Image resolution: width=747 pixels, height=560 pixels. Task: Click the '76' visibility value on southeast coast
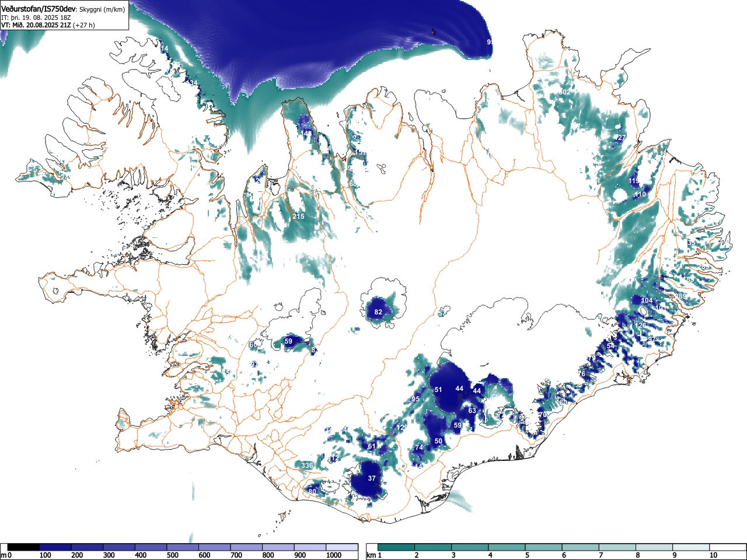(581, 374)
